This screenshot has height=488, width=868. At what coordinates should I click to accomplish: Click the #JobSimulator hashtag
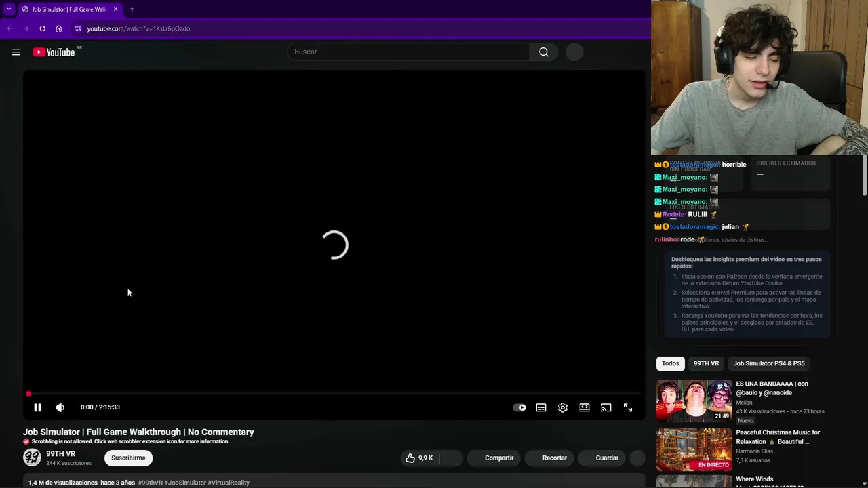(185, 483)
